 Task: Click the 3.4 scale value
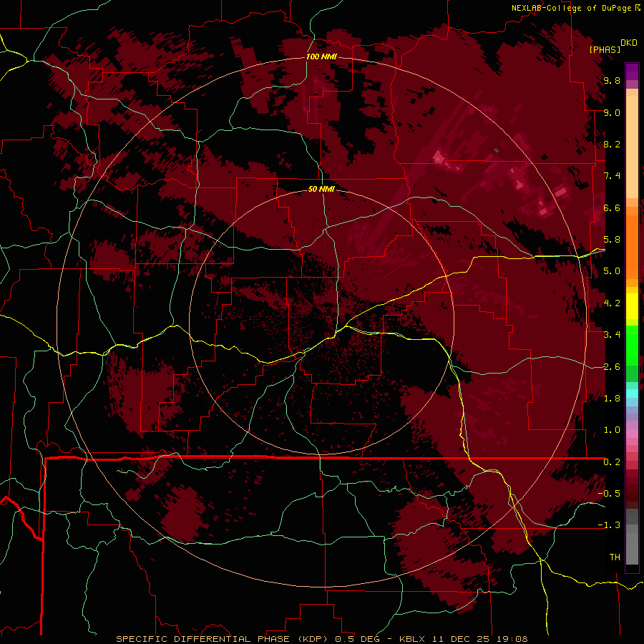click(x=612, y=335)
